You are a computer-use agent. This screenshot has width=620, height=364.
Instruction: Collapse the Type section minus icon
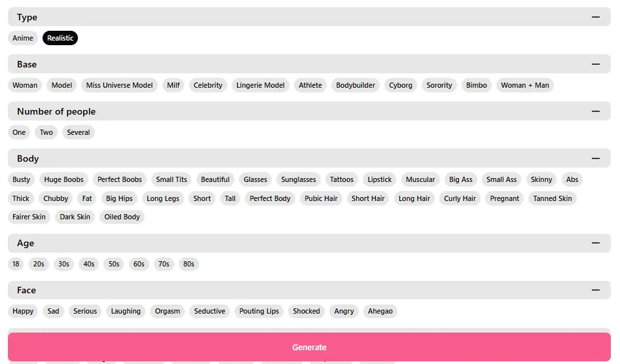coord(595,17)
